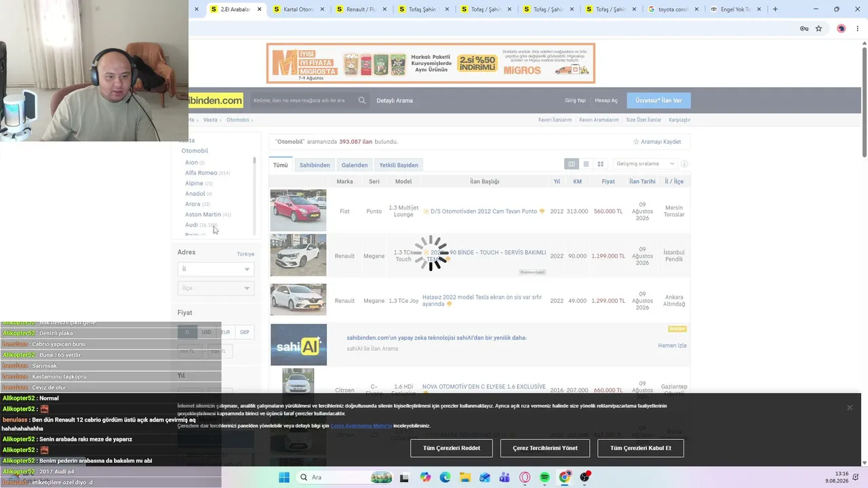Open the Tesla ekran Megane listing thumbnail
Image resolution: width=868 pixels, height=488 pixels.
[298, 300]
